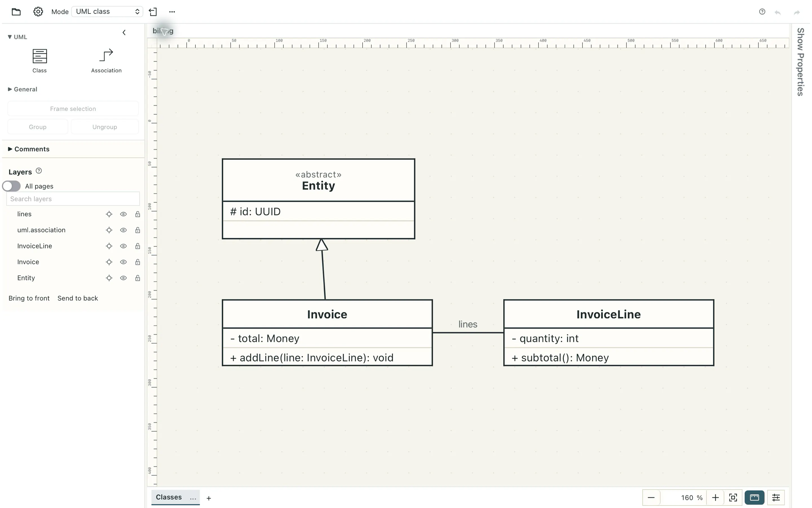Lock the uml.association layer
This screenshot has height=508, width=812.
[x=138, y=230]
